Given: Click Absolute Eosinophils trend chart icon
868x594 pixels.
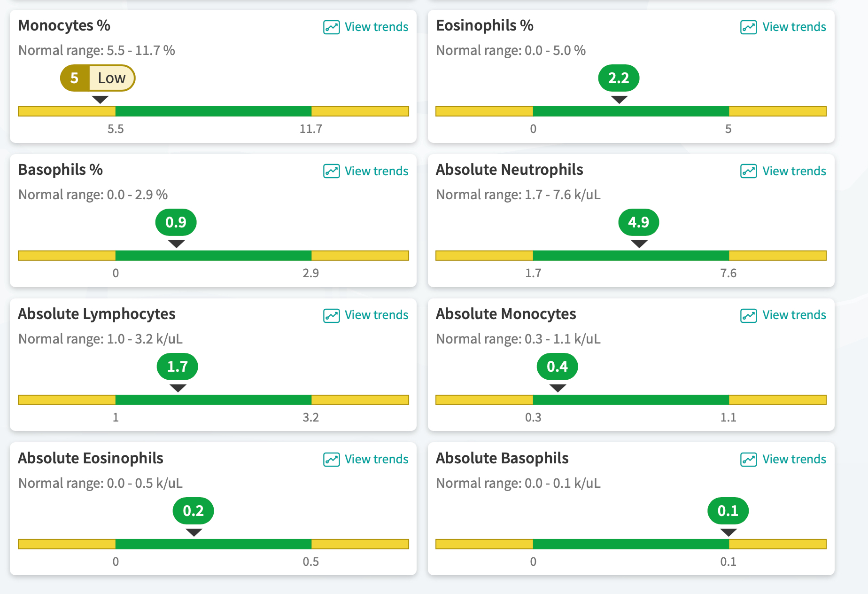Looking at the screenshot, I should pyautogui.click(x=331, y=459).
